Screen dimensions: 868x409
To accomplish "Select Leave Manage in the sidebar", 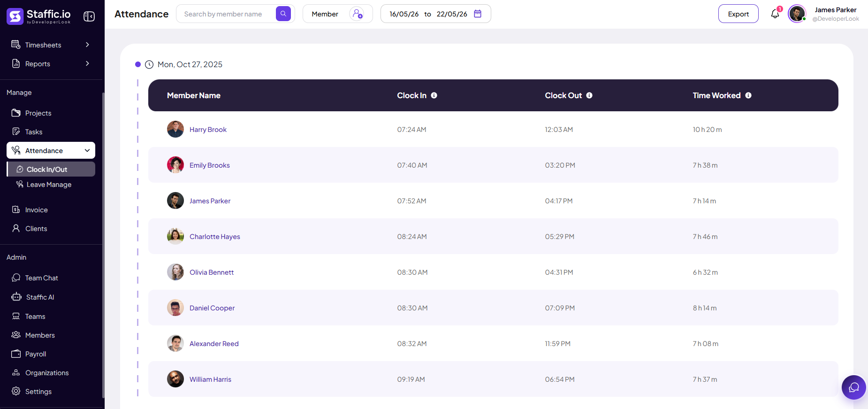I will pyautogui.click(x=49, y=185).
